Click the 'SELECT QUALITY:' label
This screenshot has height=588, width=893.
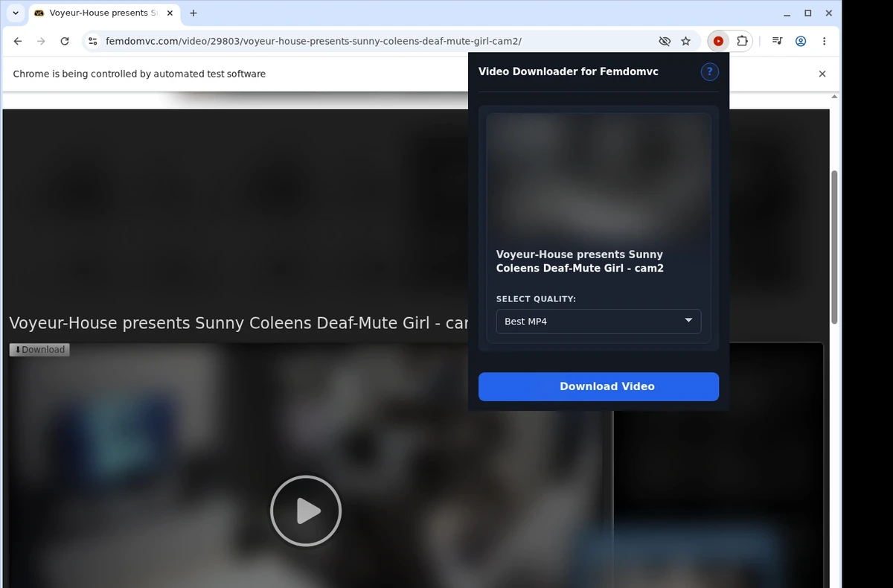[536, 299]
